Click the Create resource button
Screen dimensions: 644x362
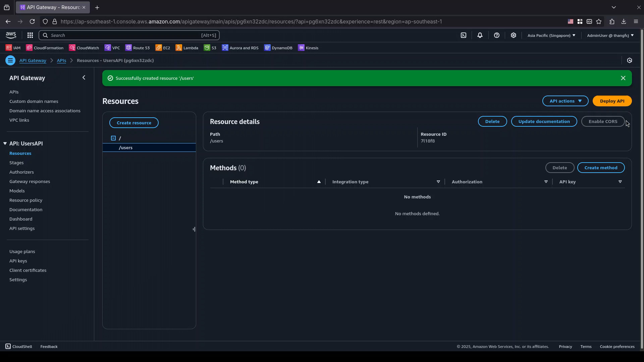point(134,123)
